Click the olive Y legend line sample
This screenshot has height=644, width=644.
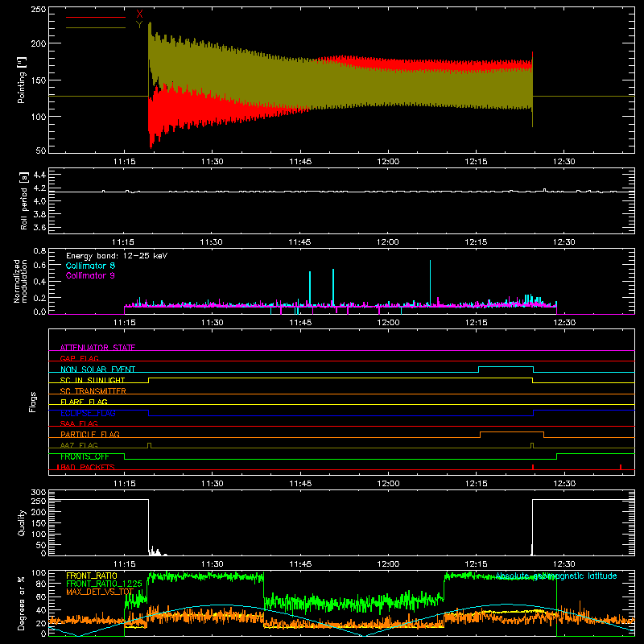coord(96,28)
